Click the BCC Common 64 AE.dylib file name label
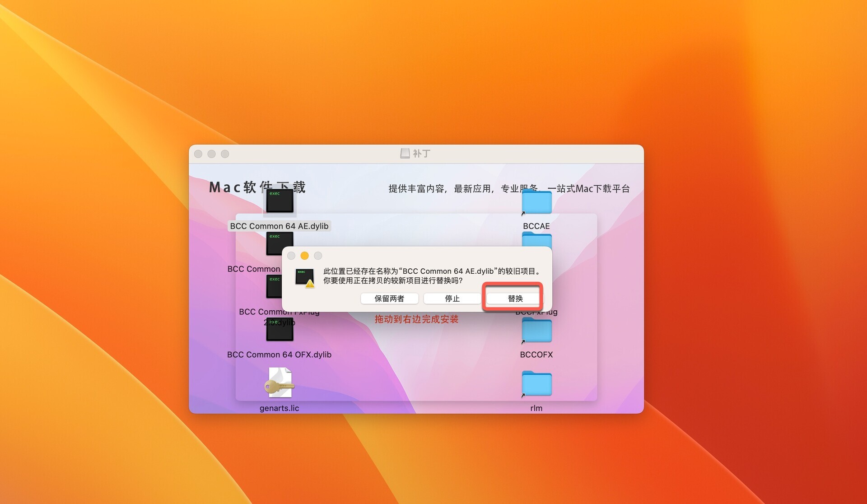Screen dimensions: 867x504 click(279, 226)
